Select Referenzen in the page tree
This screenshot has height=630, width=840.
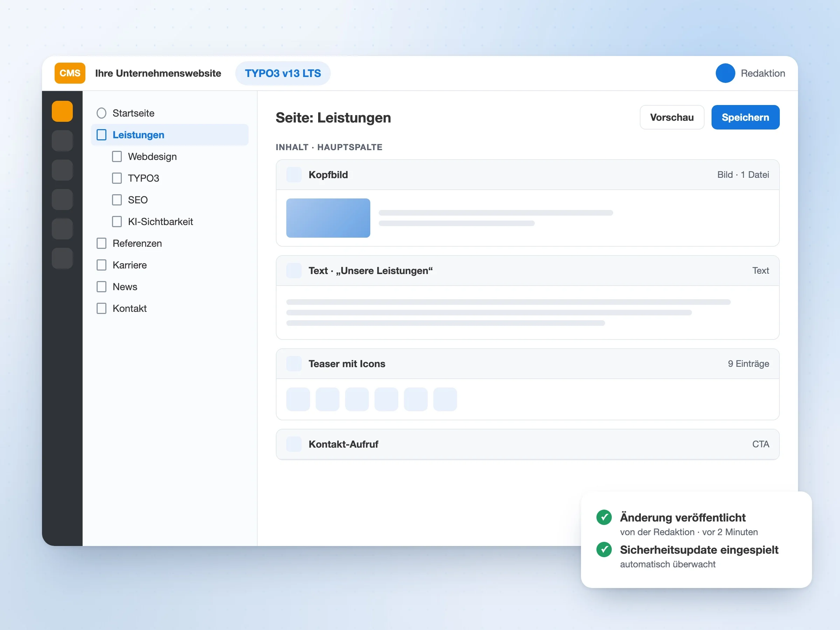(x=137, y=243)
